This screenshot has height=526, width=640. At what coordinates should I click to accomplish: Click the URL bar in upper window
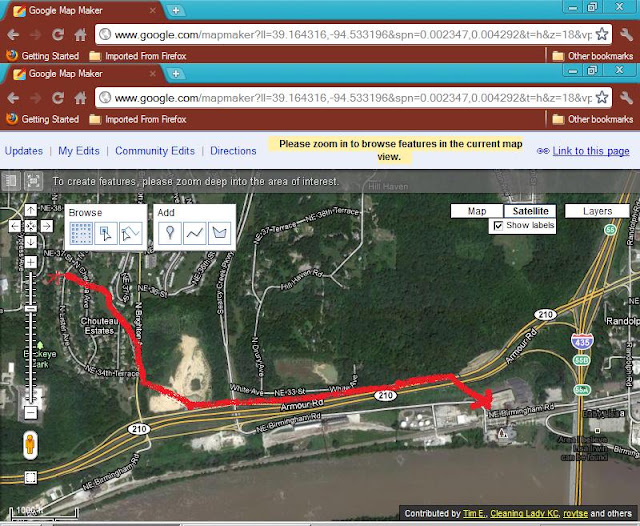click(351, 34)
